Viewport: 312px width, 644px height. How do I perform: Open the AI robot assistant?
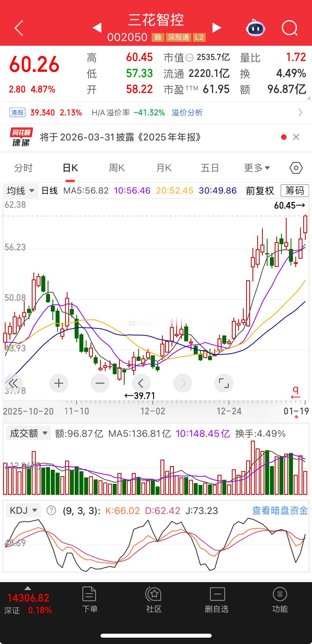pyautogui.click(x=255, y=28)
